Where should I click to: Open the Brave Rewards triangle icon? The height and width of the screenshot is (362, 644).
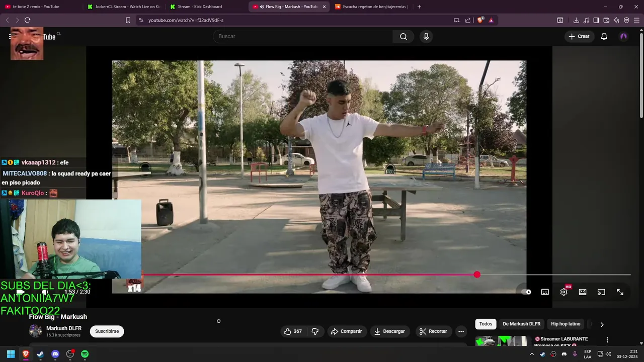[491, 20]
